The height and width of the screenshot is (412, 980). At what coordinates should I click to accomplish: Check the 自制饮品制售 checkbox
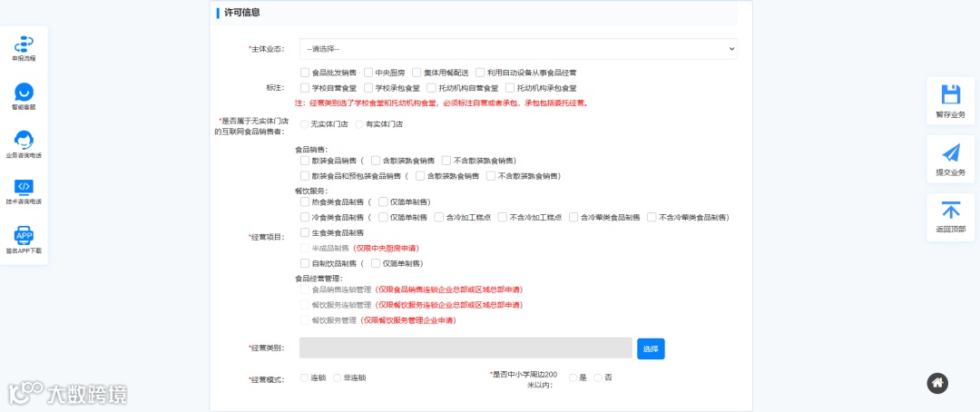pos(304,264)
